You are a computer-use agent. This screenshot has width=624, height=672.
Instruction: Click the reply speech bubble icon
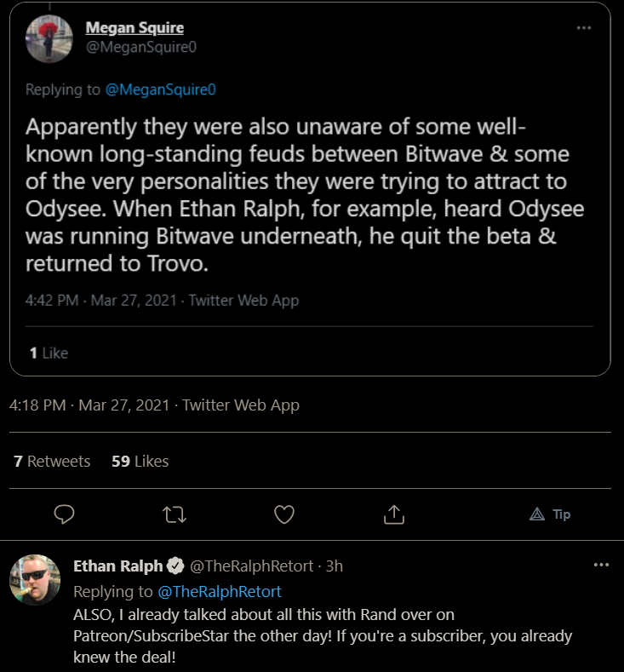pyautogui.click(x=64, y=514)
